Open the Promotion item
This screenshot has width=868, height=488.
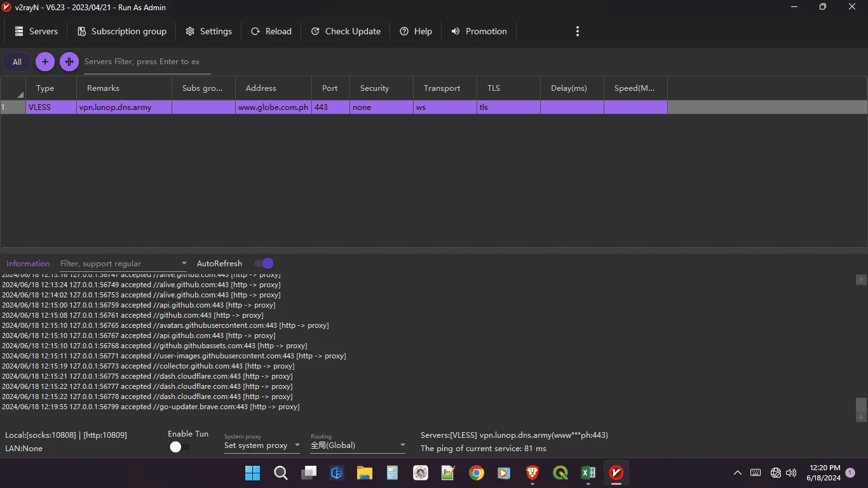click(479, 31)
